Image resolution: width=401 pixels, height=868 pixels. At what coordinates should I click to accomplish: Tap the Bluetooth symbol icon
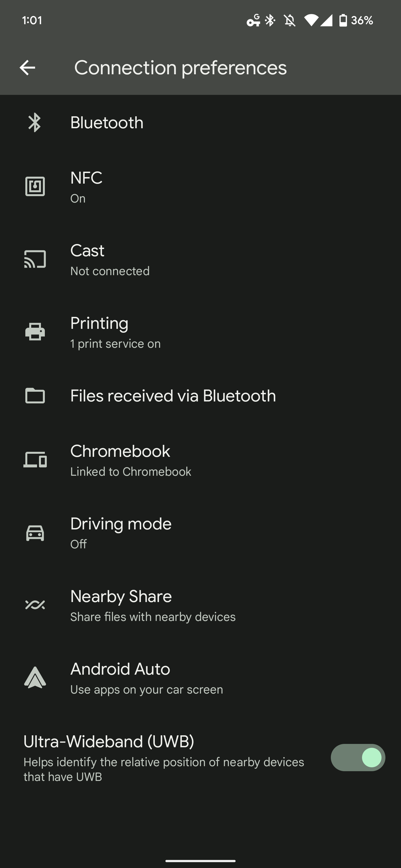pos(35,123)
